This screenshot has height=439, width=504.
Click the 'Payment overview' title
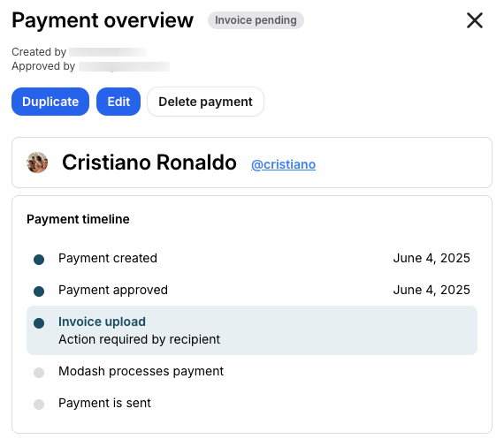pos(103,20)
